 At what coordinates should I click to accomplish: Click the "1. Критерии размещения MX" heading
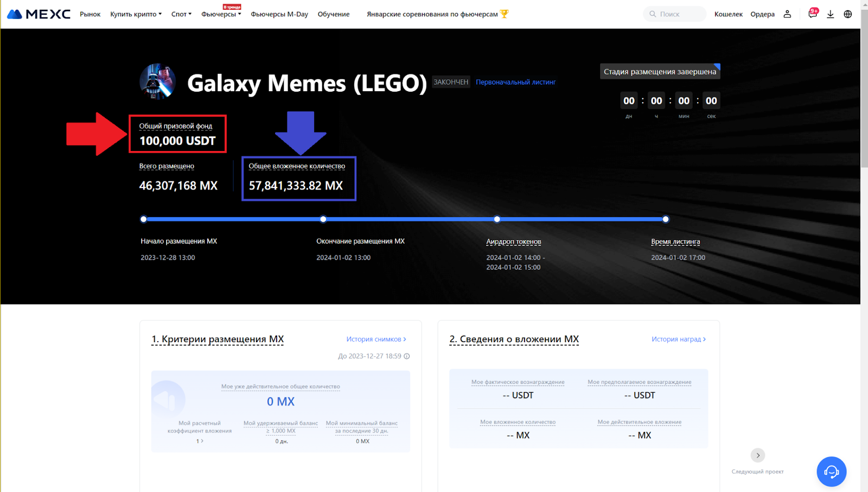coord(218,339)
